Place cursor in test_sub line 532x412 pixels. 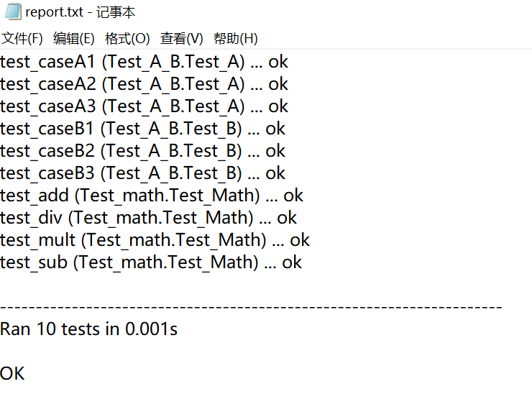point(151,262)
